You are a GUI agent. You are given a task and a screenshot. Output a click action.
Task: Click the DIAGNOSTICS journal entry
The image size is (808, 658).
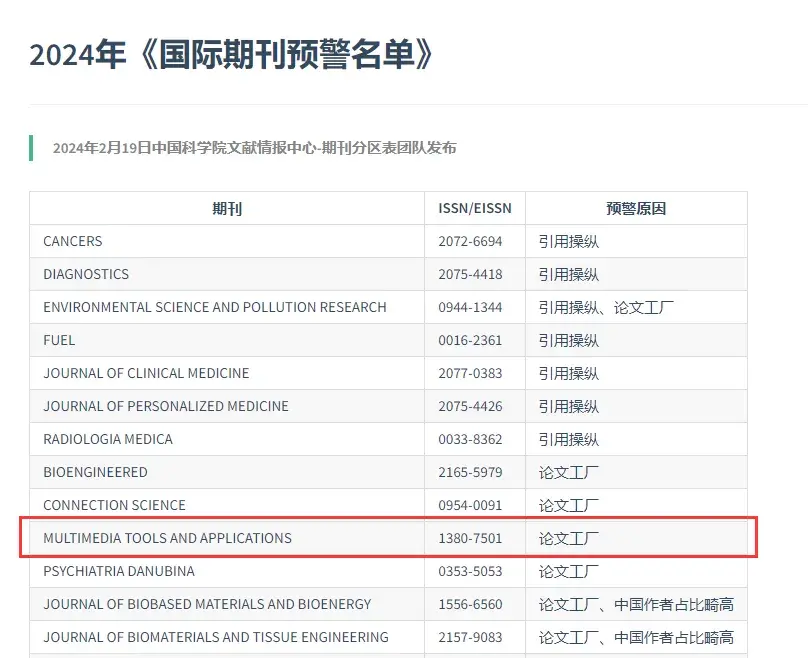(x=85, y=274)
